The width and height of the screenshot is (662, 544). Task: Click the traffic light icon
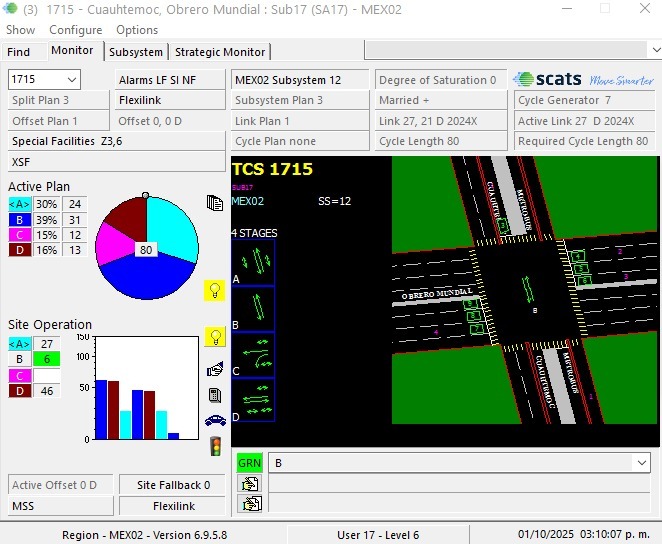(x=216, y=446)
